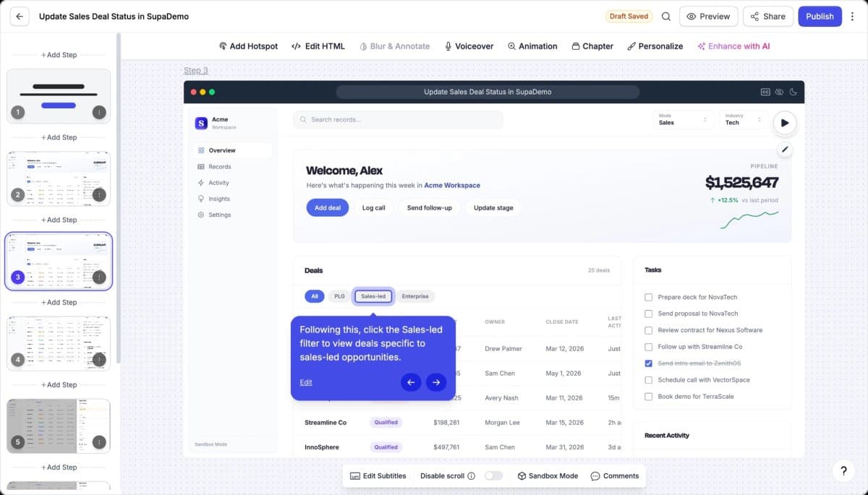868x495 pixels.
Task: Open Blur & Annotate tool
Action: pyautogui.click(x=395, y=46)
